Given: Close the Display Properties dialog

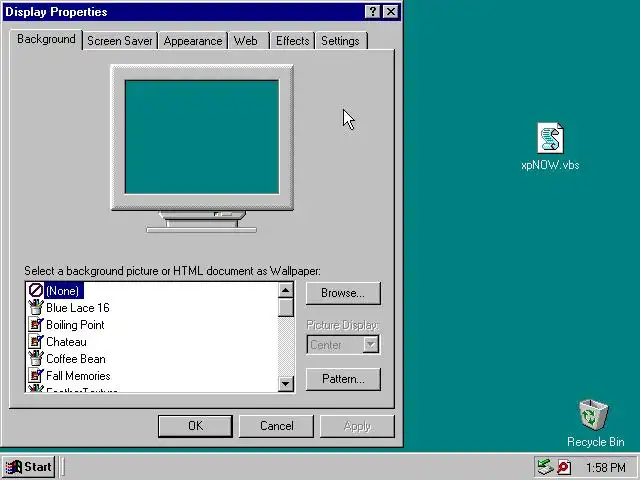Looking at the screenshot, I should [391, 12].
